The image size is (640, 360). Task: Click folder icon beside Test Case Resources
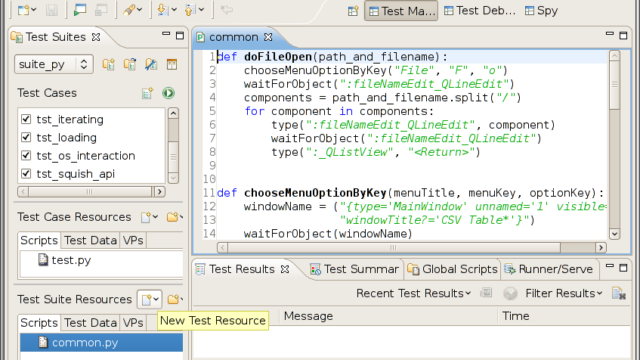[x=173, y=217]
